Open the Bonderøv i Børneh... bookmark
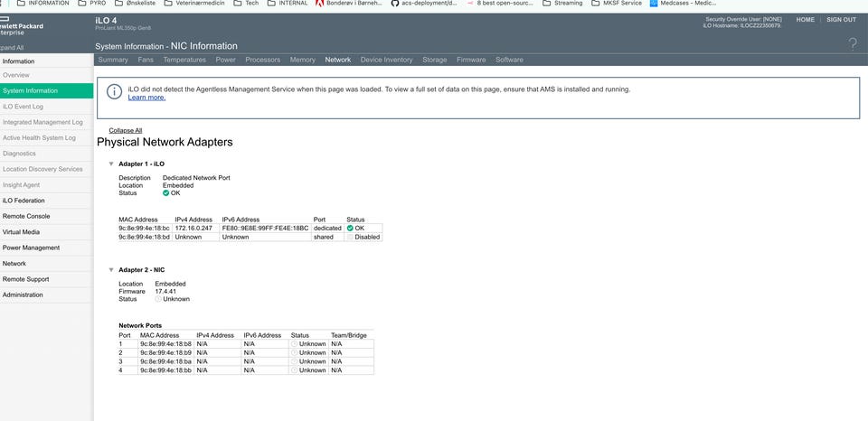868x421 pixels. point(349,4)
